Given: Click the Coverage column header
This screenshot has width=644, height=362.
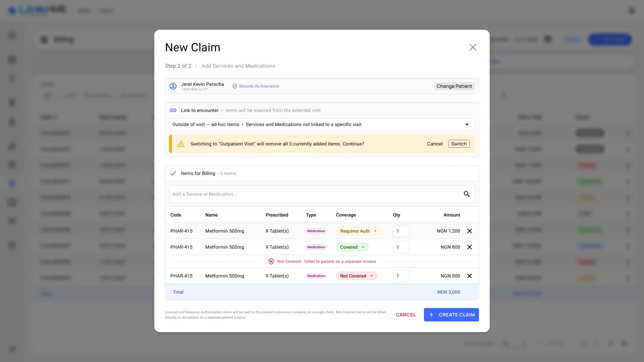Looking at the screenshot, I should (346, 215).
